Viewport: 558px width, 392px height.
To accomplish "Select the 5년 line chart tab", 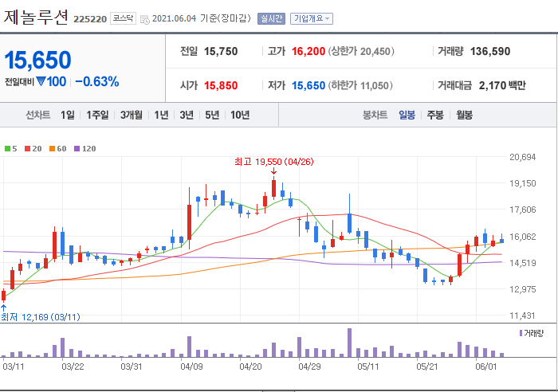I will pos(212,115).
